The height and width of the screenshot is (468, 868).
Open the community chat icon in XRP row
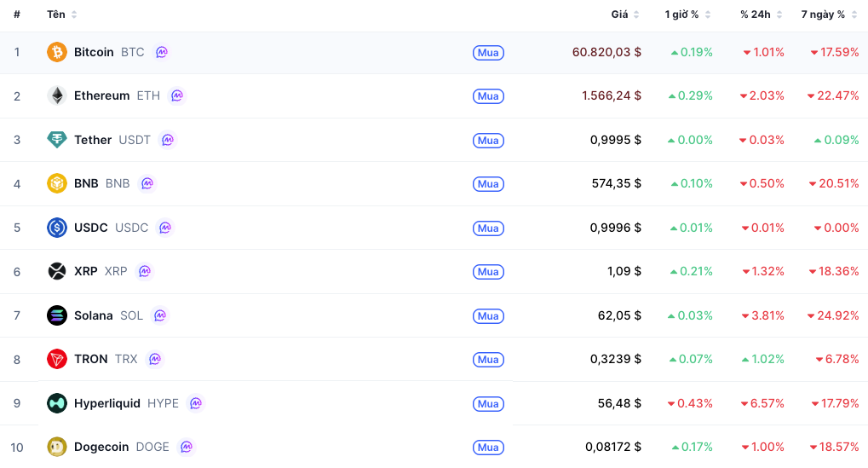145,271
